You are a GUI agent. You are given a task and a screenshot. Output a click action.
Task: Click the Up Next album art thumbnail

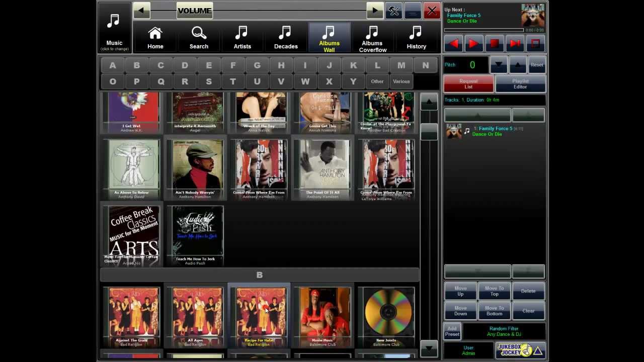pos(533,15)
